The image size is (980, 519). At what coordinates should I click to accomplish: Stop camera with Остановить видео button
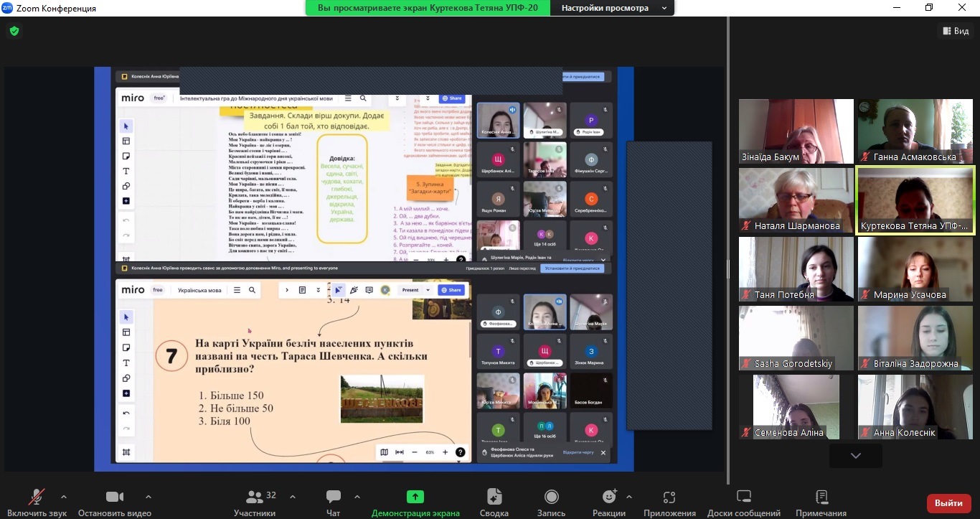115,502
